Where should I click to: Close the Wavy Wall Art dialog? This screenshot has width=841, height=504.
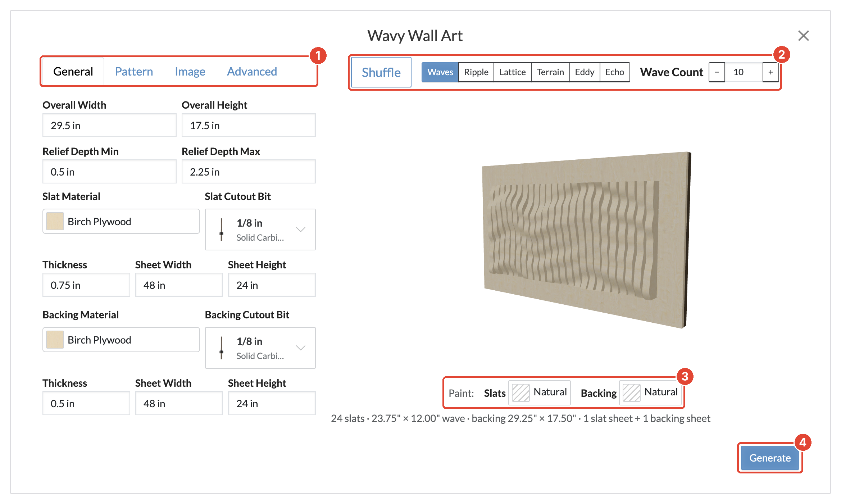point(803,36)
